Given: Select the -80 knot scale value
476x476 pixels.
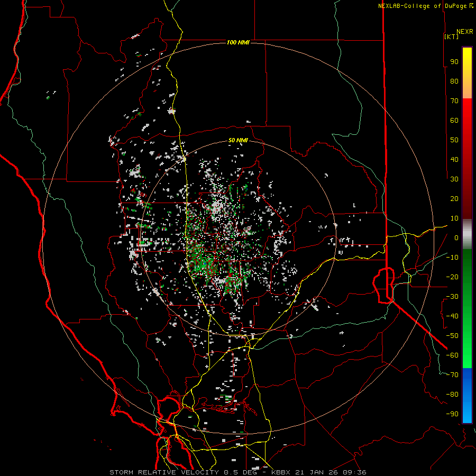Looking at the screenshot, I should pos(452,395).
